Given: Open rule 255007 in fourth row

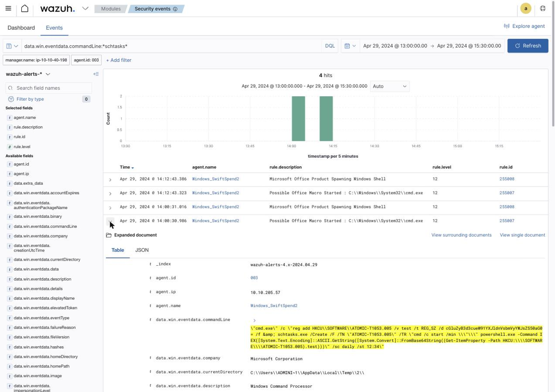Looking at the screenshot, I should point(507,221).
